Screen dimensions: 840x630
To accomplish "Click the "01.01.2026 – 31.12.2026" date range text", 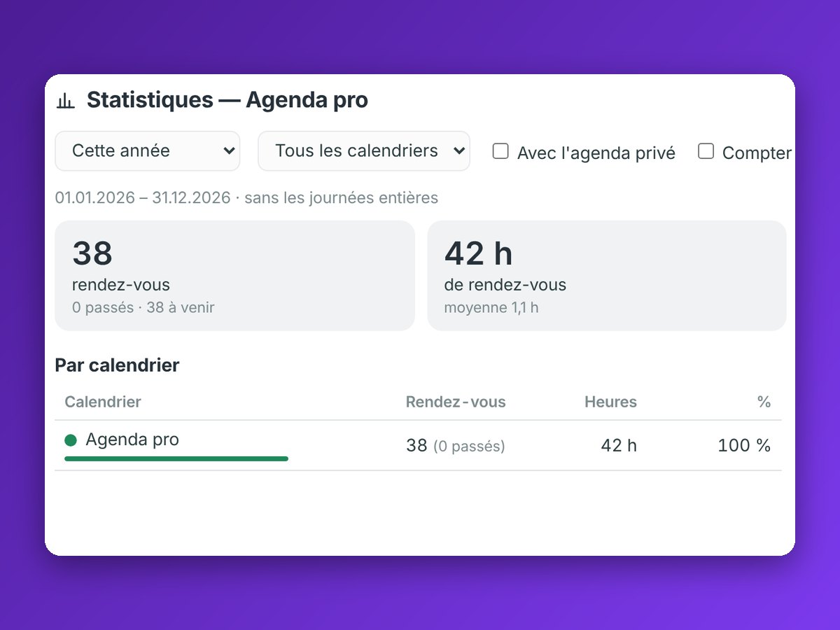I will coord(143,198).
